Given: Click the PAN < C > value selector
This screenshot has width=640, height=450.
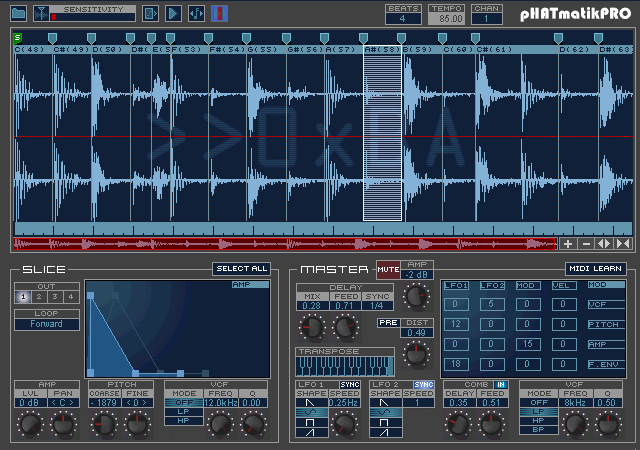Looking at the screenshot, I should click(x=63, y=403).
